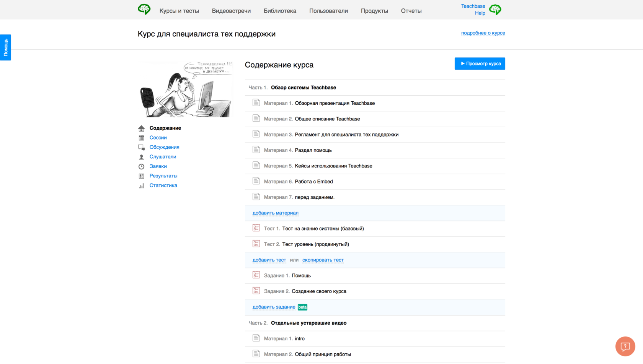643x364 pixels.
Task: Click Часть 2 Отдельные устаревшие видео heading
Action: 309,323
